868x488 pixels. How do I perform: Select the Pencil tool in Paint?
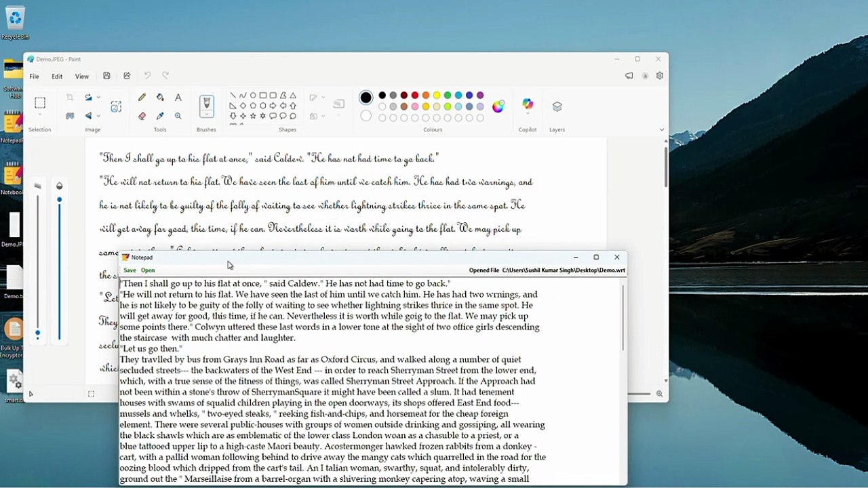click(142, 98)
